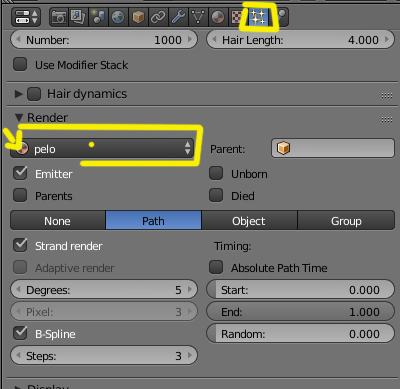Toggle the Adaptive render checkbox

tap(20, 267)
